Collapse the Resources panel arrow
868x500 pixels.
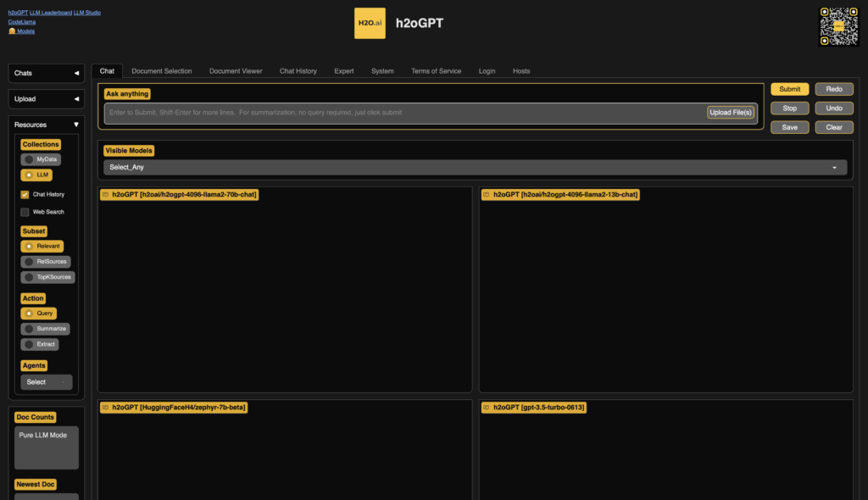click(76, 125)
